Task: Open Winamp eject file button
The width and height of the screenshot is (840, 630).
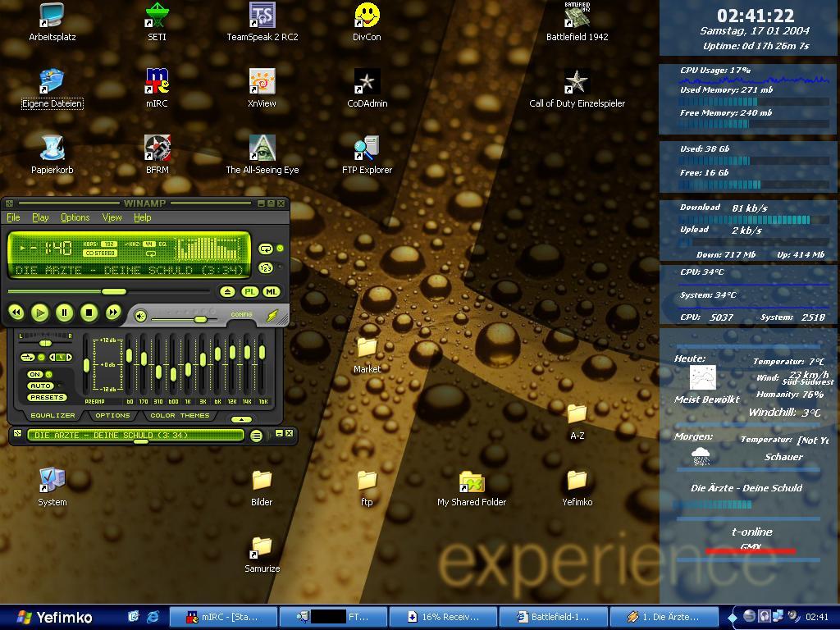Action: (x=227, y=292)
